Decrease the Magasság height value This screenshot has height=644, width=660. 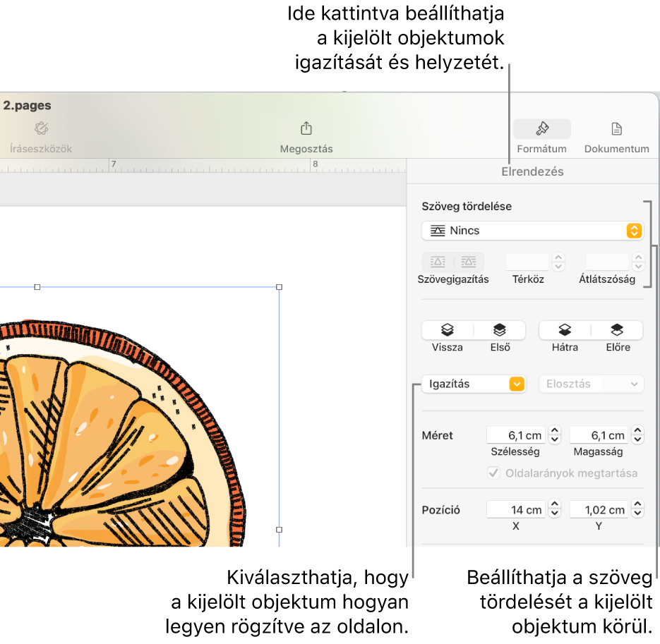click(638, 440)
